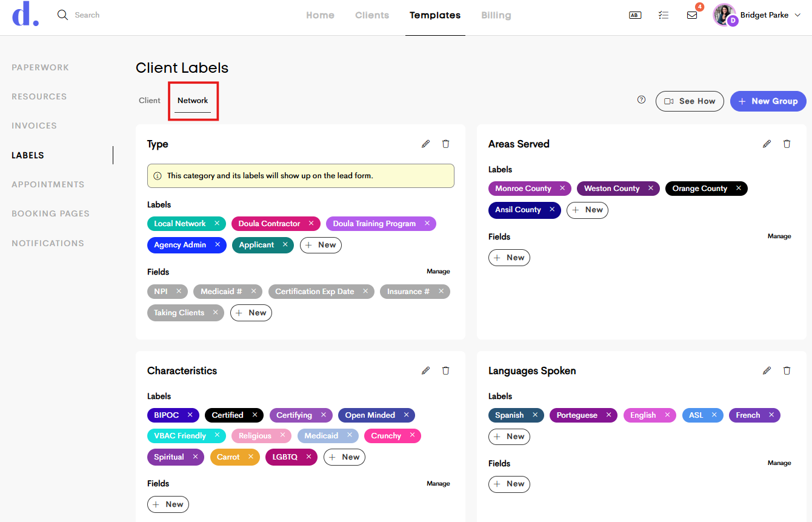812x522 pixels.
Task: Click the Search input field
Action: click(87, 15)
